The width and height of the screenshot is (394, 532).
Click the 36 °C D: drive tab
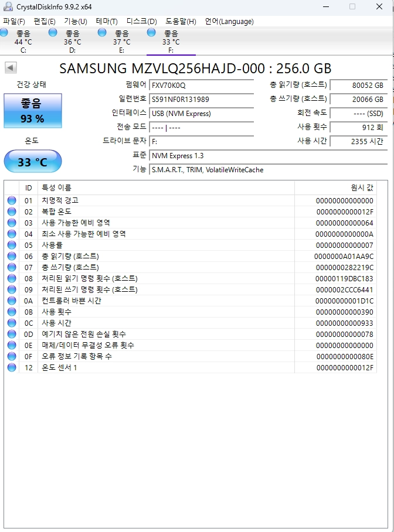[x=73, y=42]
